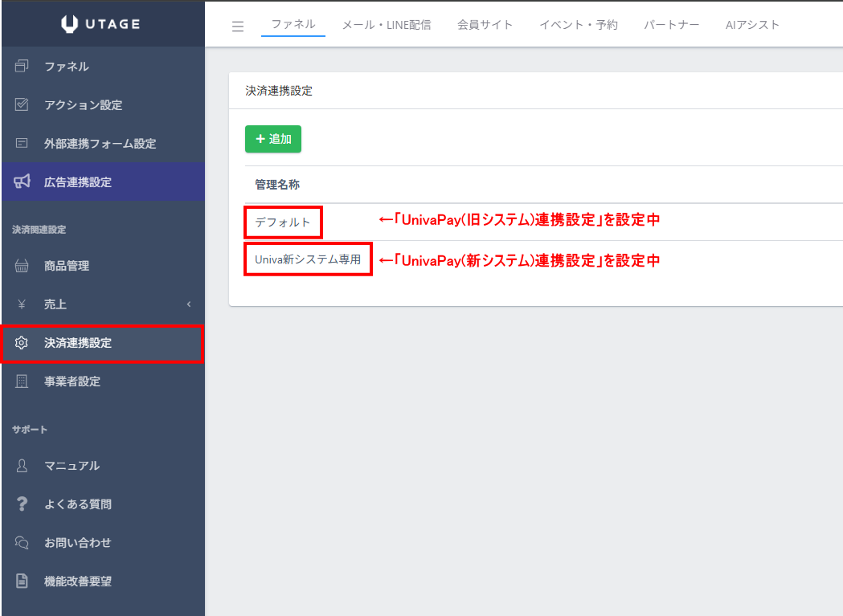Go to the イベント・予約 tab
The width and height of the screenshot is (843, 616).
pyautogui.click(x=579, y=25)
